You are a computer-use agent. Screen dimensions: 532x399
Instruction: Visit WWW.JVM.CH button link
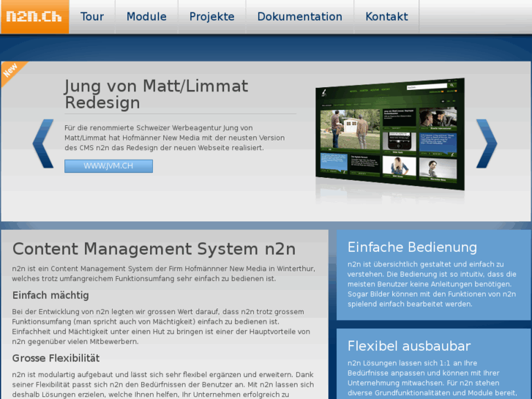click(108, 166)
